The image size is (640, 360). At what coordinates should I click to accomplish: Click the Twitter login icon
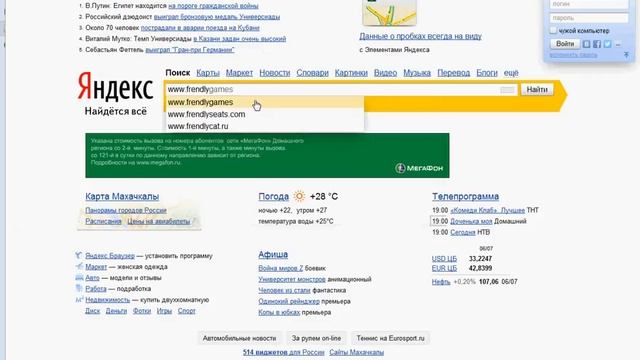(x=607, y=44)
